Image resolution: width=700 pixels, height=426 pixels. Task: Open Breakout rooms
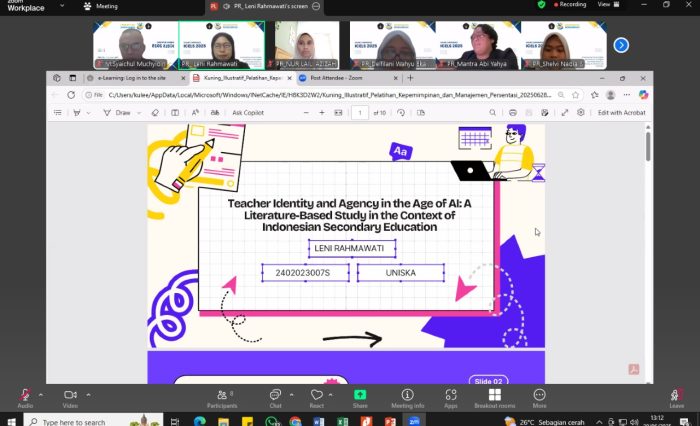[493, 395]
